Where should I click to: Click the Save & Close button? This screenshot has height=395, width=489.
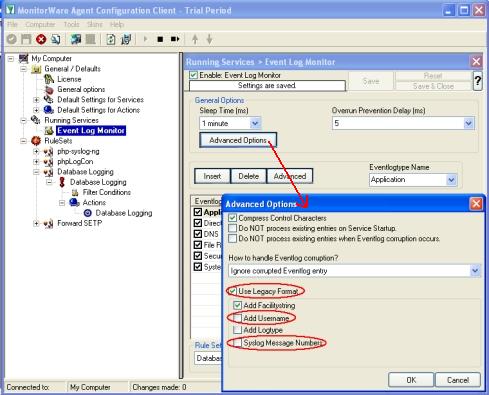(x=433, y=86)
